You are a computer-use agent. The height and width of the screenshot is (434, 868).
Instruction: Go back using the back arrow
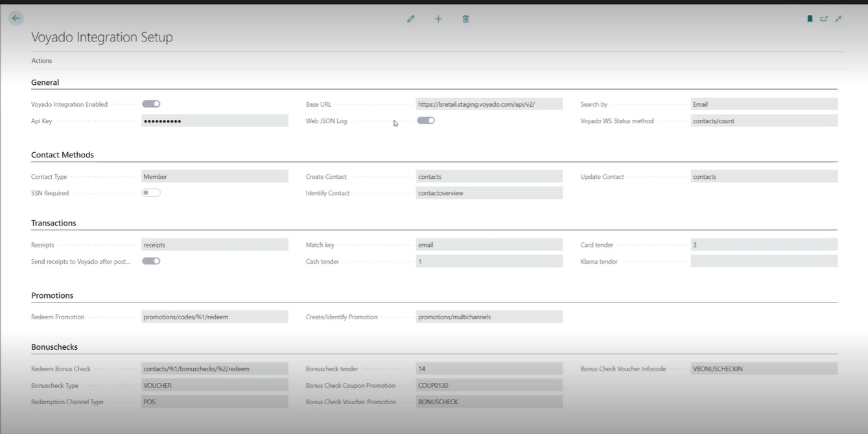point(16,18)
